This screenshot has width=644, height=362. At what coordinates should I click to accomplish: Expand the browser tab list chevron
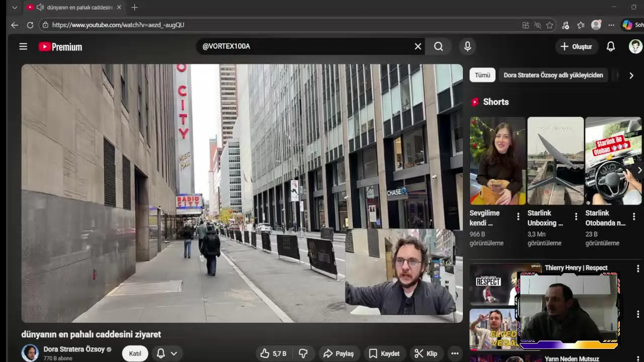[x=15, y=8]
